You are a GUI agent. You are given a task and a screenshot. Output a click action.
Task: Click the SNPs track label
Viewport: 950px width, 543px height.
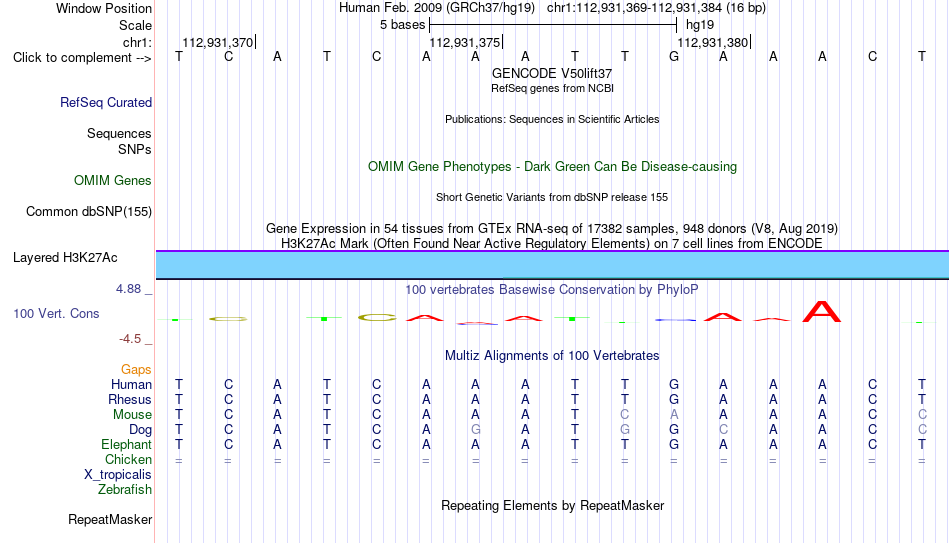click(135, 149)
